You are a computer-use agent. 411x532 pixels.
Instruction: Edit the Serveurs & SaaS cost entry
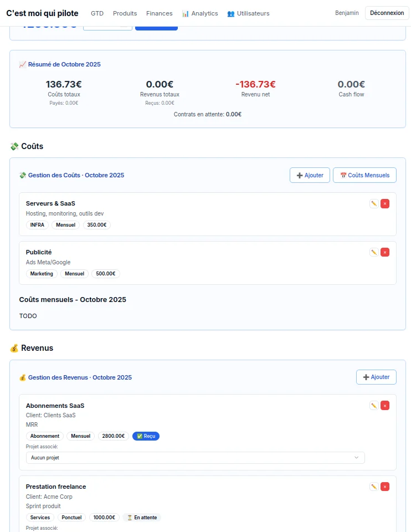click(374, 204)
